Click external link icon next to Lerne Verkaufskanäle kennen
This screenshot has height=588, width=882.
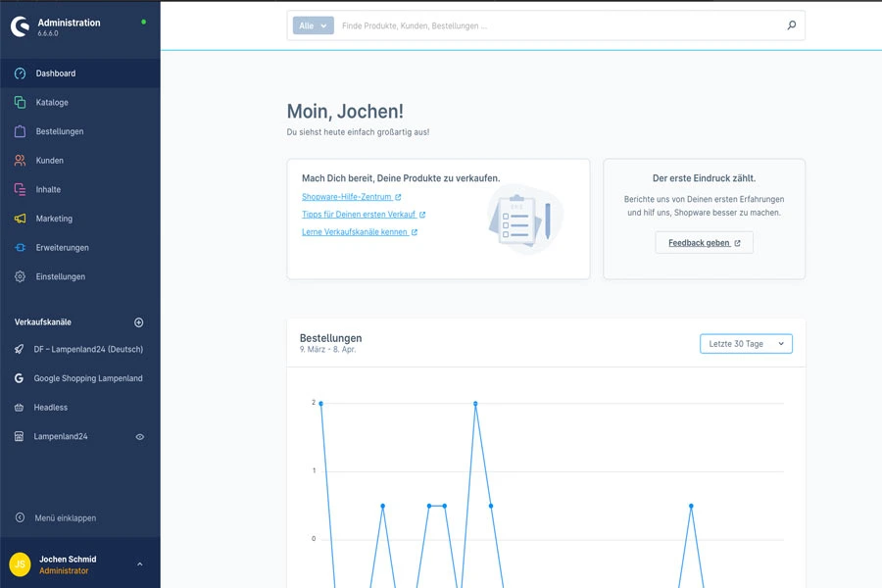pyautogui.click(x=415, y=232)
